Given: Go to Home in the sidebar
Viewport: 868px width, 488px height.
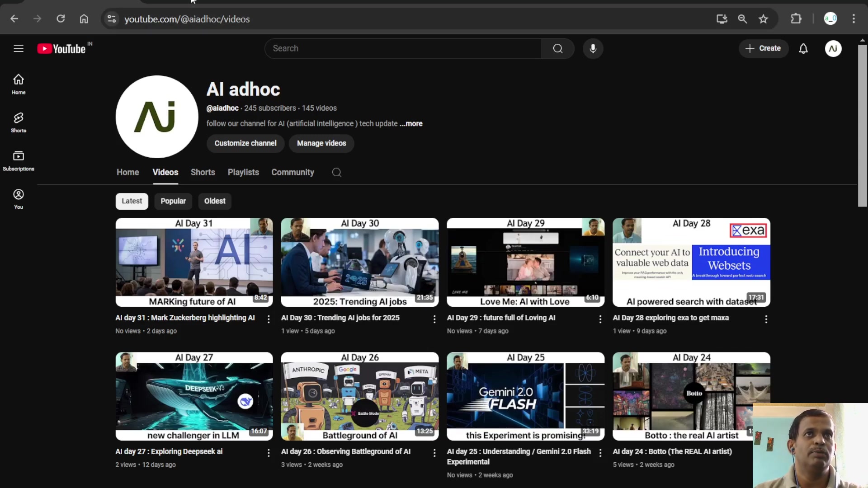Looking at the screenshot, I should pos(19,84).
